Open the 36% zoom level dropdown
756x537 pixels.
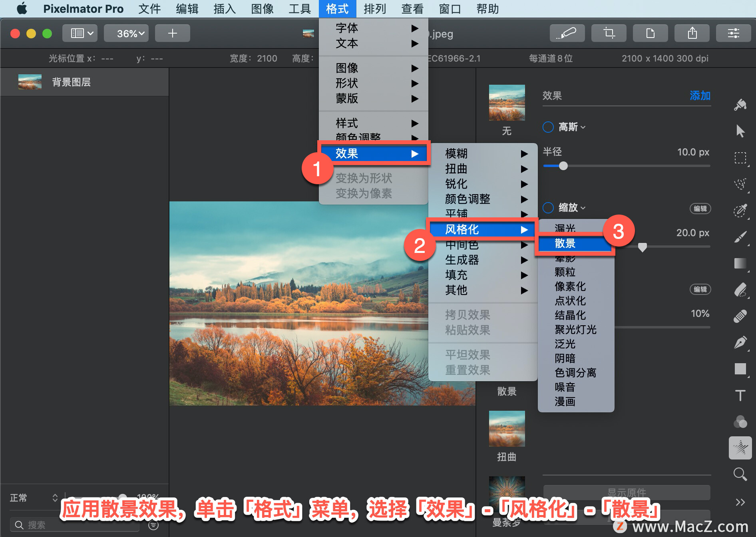126,33
